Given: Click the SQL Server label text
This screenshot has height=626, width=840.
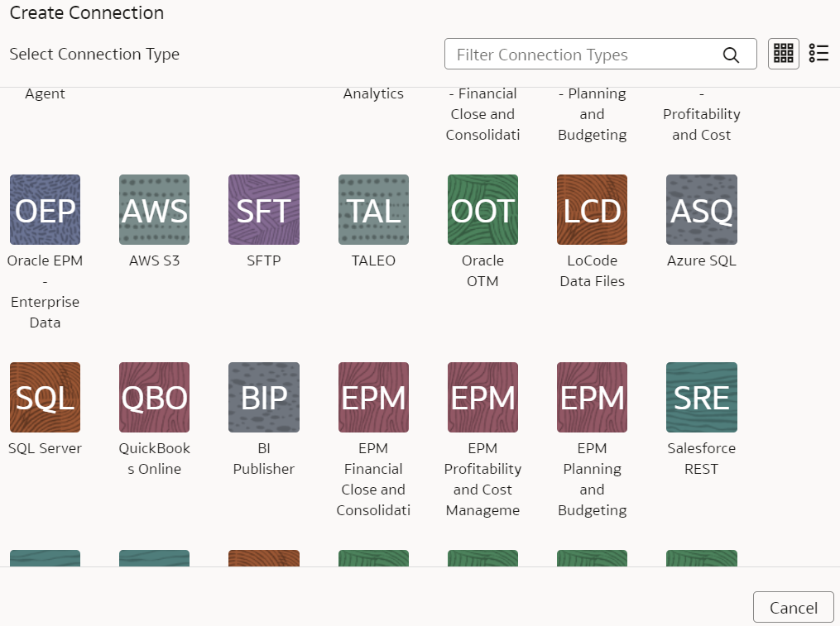Looking at the screenshot, I should pyautogui.click(x=45, y=448).
